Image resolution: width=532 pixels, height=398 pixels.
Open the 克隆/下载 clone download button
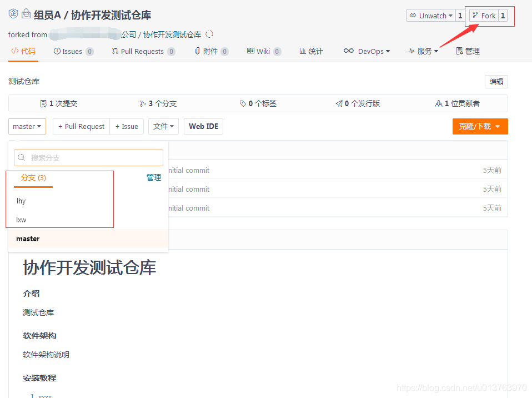point(480,126)
